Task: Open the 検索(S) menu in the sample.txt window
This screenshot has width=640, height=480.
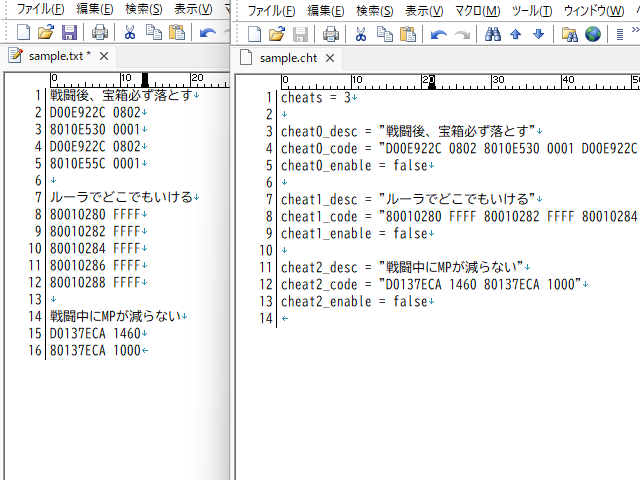Action: 144,9
